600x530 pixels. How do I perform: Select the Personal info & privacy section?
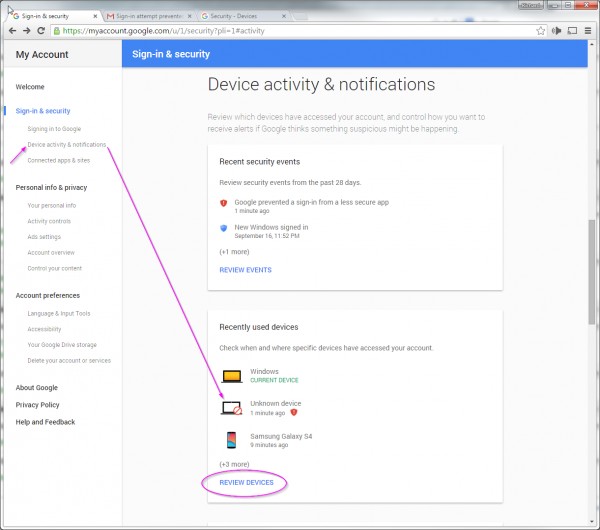(x=51, y=188)
